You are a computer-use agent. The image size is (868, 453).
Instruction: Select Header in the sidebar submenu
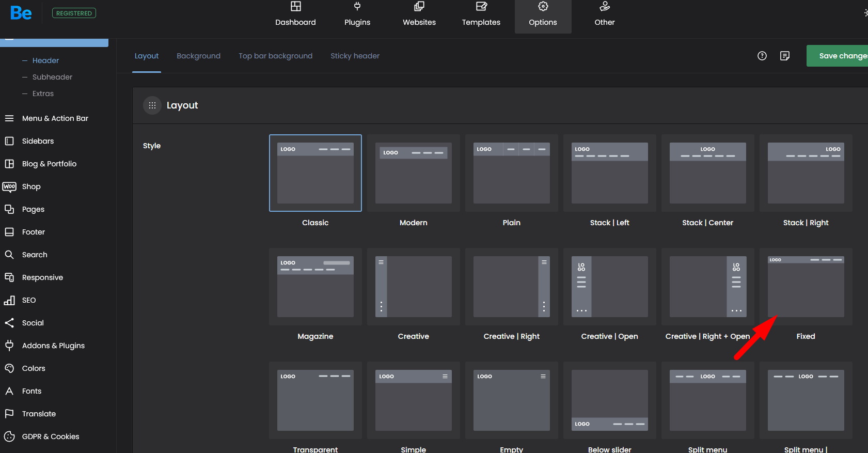45,60
